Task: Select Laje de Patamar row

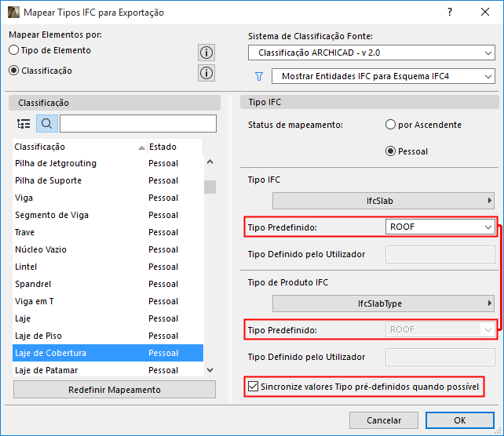Action: 108,370
